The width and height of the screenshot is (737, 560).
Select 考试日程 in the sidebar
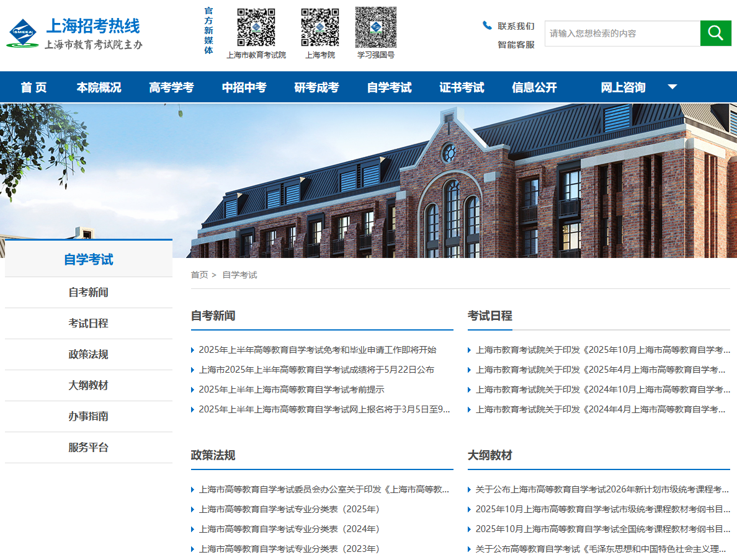88,323
